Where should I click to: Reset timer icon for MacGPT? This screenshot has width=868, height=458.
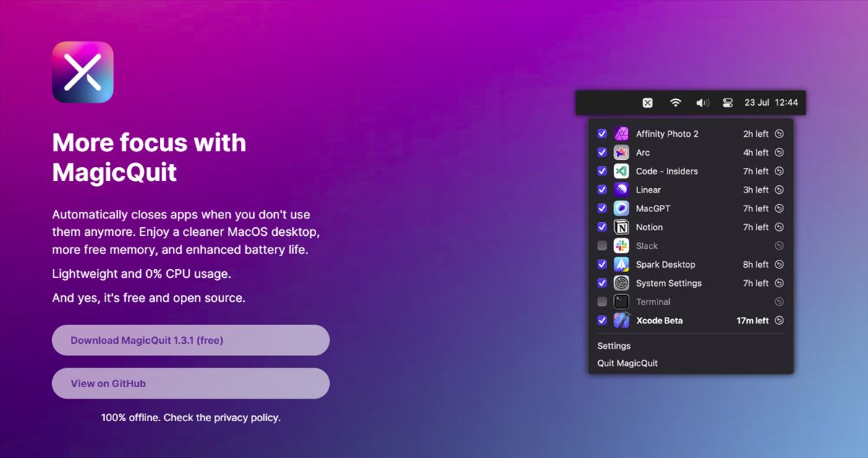[x=779, y=208]
